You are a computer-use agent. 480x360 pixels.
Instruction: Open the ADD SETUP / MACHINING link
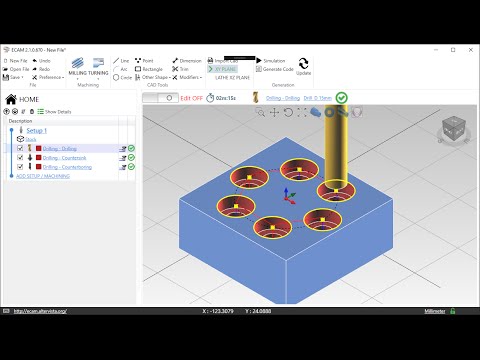tap(43, 176)
